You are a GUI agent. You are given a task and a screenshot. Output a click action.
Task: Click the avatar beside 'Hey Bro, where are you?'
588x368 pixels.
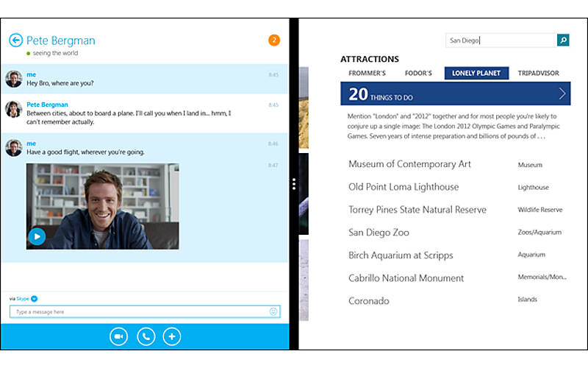(14, 79)
